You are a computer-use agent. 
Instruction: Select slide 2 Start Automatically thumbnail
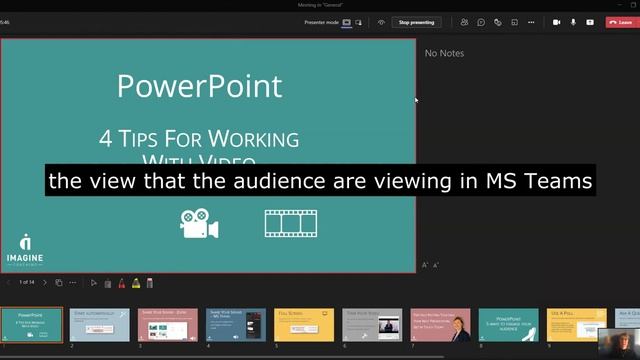point(100,325)
